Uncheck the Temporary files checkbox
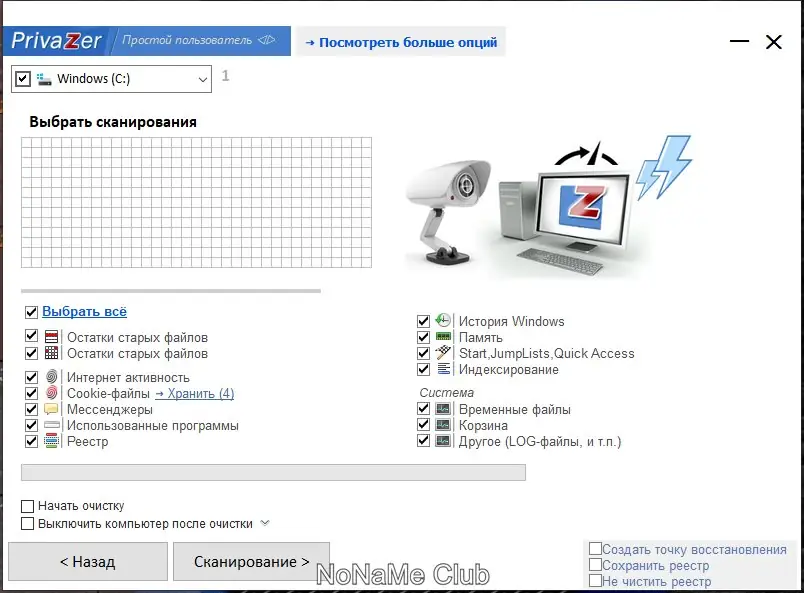This screenshot has width=804, height=593. [x=423, y=409]
